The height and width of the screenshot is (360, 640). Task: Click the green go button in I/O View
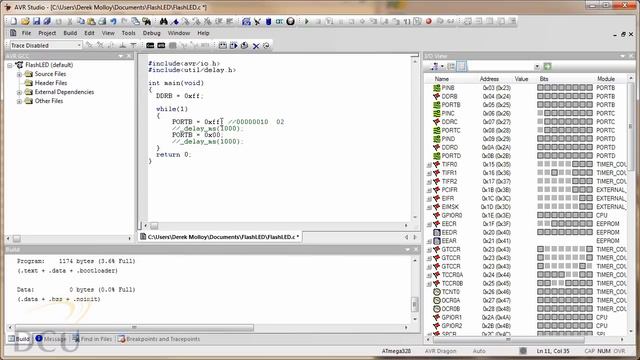point(547,67)
